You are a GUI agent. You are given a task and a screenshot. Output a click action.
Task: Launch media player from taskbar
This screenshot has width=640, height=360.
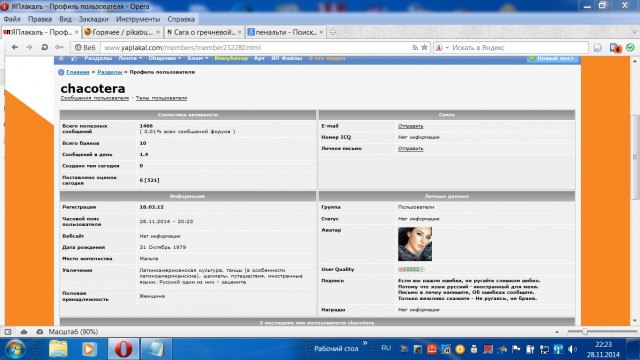[x=89, y=349]
